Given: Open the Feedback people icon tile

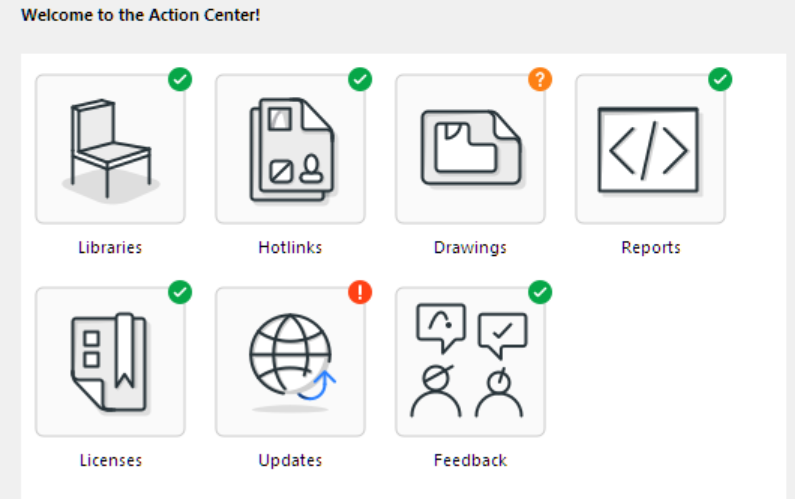Looking at the screenshot, I should (470, 362).
